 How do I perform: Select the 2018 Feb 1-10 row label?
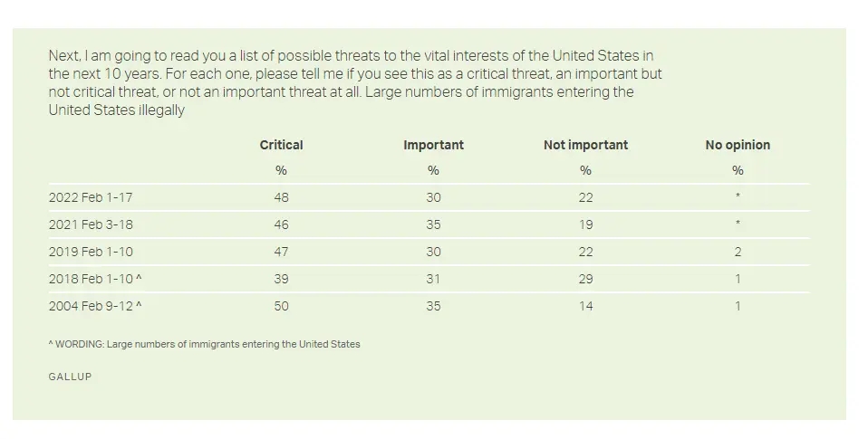(x=94, y=279)
